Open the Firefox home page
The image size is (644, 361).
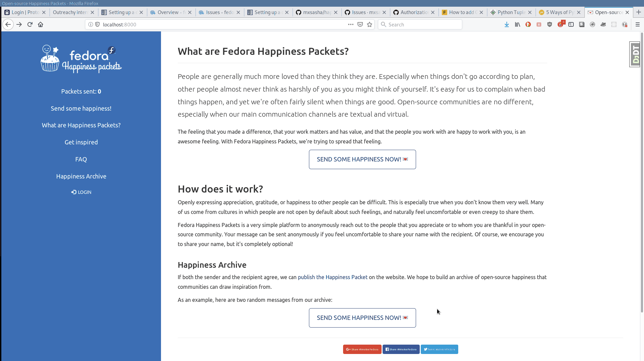[x=41, y=24]
